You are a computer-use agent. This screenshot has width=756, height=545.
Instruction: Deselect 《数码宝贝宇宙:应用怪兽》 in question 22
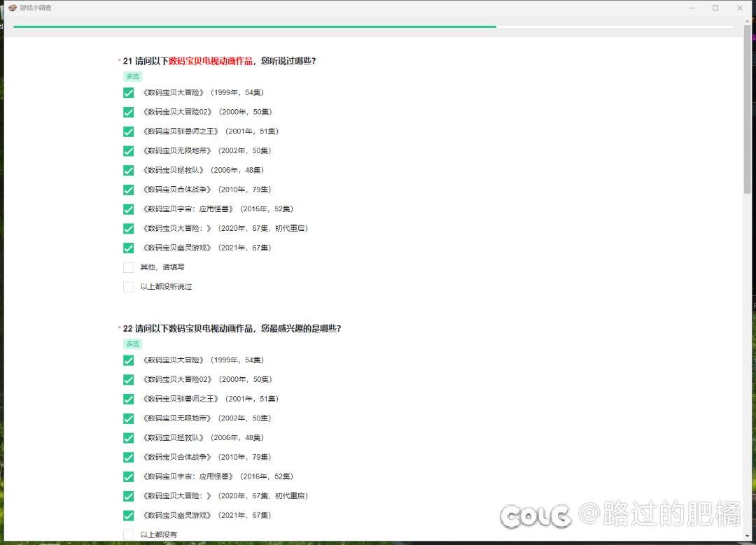pos(128,476)
